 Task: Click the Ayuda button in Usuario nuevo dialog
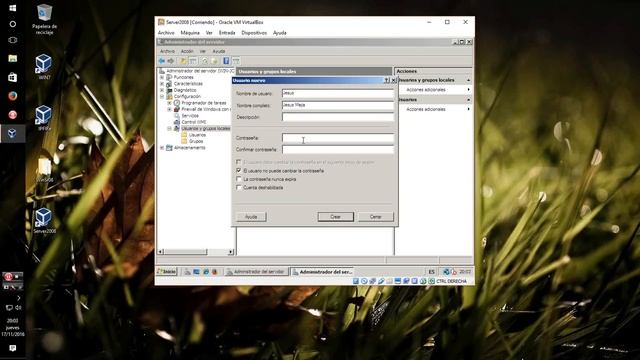click(251, 217)
